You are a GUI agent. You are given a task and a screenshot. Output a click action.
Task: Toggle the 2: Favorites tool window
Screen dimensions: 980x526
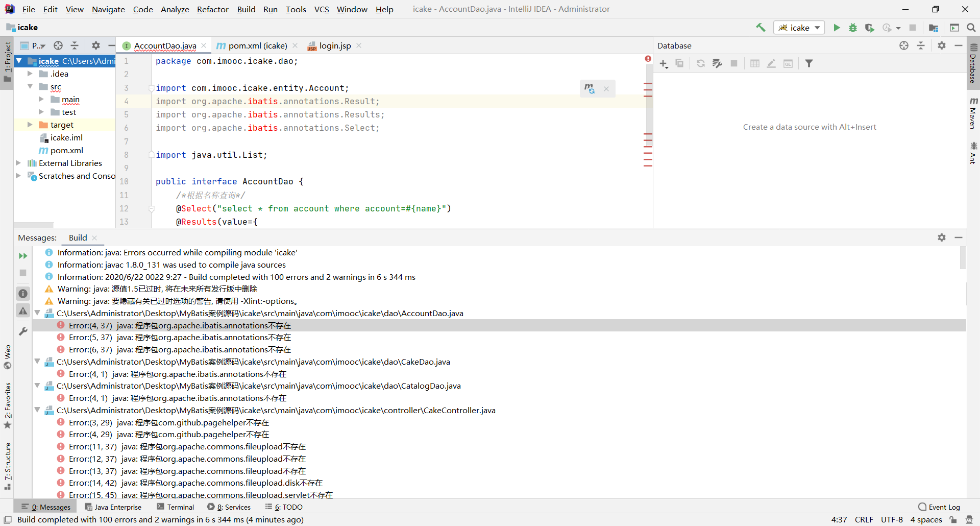[x=7, y=406]
